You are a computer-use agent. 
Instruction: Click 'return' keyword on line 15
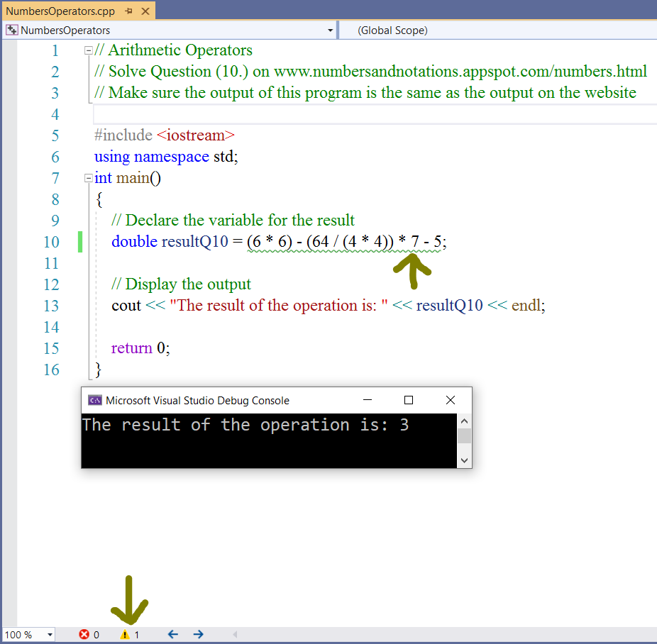(131, 348)
